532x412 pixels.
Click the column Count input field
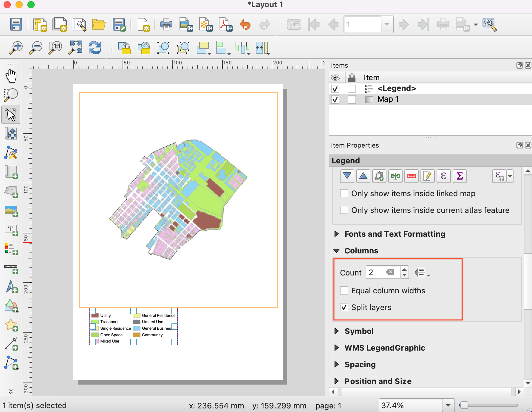click(377, 272)
